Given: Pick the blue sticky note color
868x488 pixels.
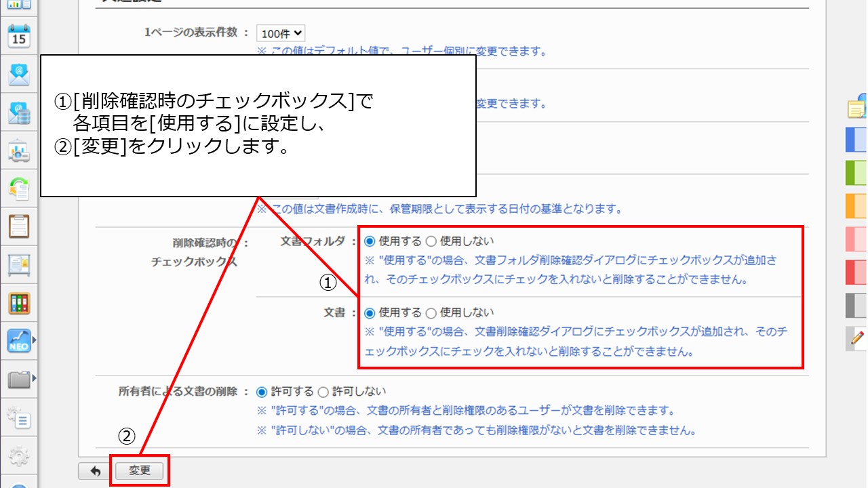Looking at the screenshot, I should coord(857,140).
